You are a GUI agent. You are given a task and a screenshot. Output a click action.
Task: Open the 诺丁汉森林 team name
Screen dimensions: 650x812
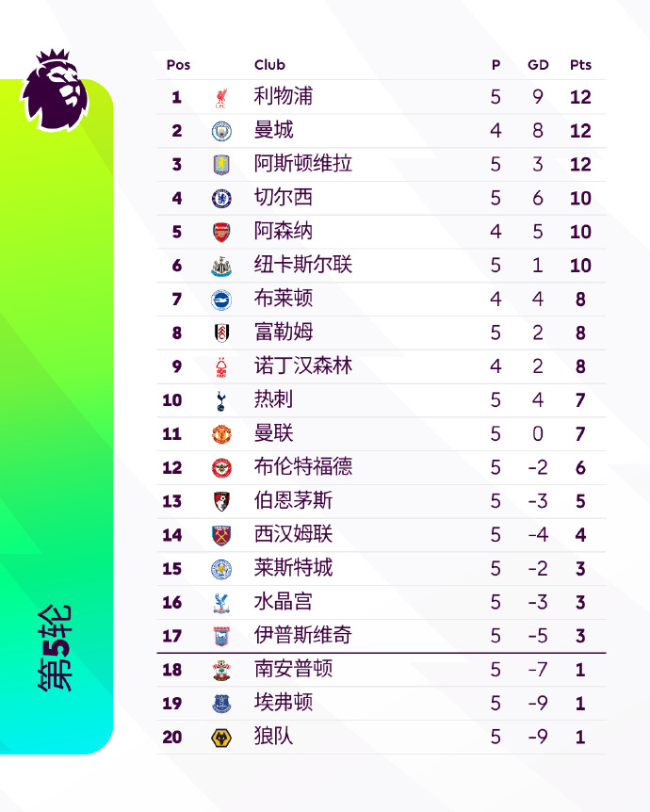click(303, 365)
